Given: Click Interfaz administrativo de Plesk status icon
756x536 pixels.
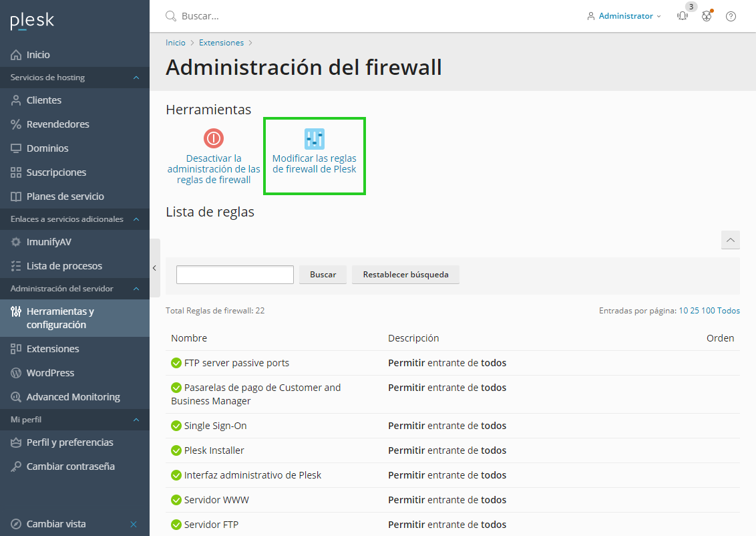Looking at the screenshot, I should pos(176,475).
